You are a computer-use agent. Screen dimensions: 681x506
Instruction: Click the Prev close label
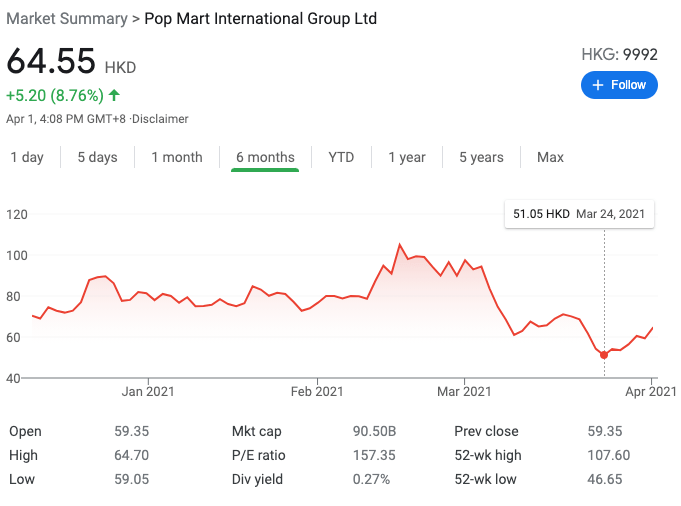coord(486,431)
